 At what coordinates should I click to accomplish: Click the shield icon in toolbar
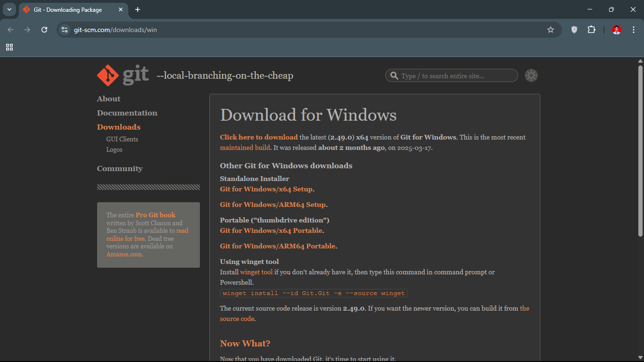(x=574, y=30)
